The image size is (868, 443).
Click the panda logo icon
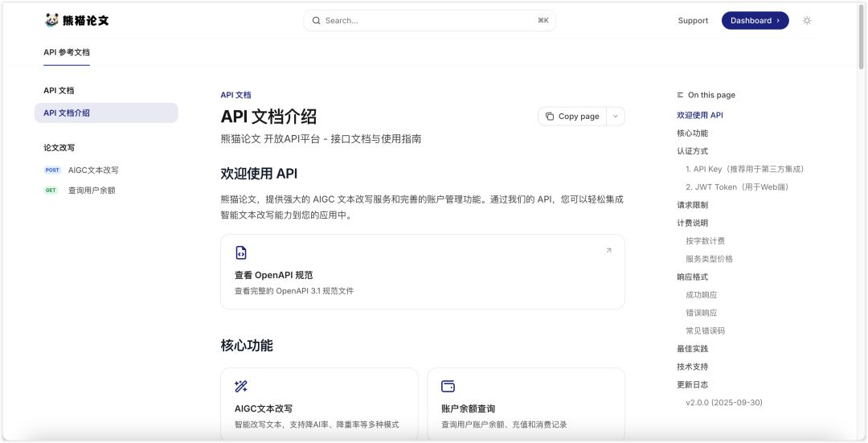(51, 20)
